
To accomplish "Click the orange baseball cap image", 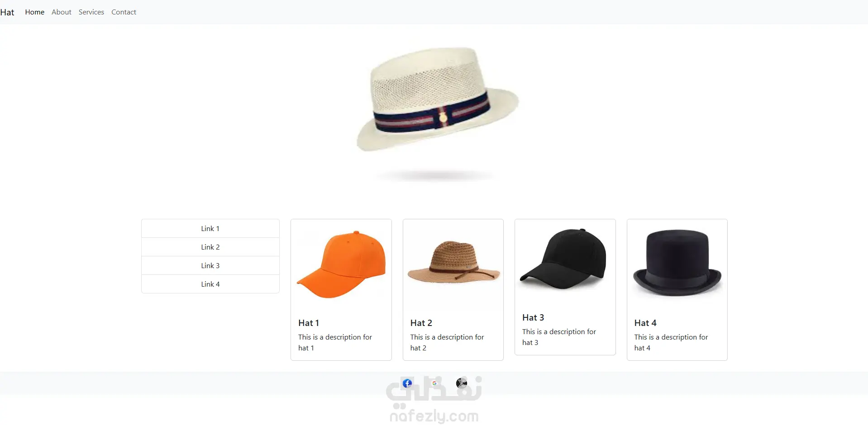I will [x=341, y=264].
